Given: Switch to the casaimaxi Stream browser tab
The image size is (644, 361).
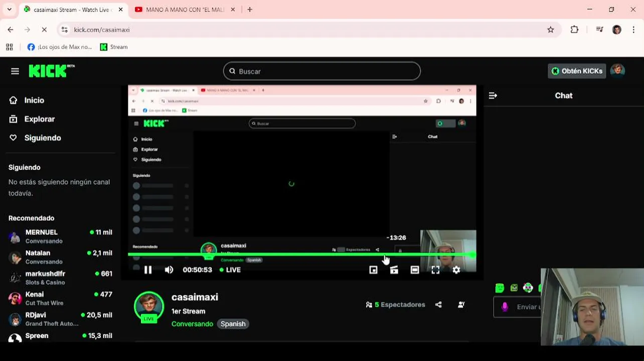Looking at the screenshot, I should [73, 10].
